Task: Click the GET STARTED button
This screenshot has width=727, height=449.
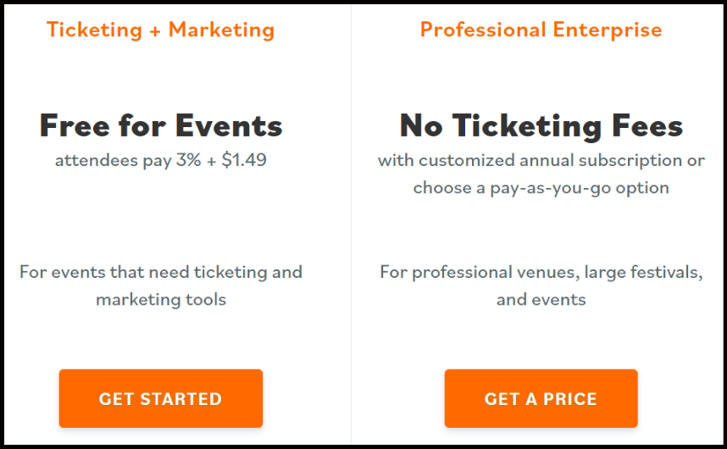Action: point(160,399)
